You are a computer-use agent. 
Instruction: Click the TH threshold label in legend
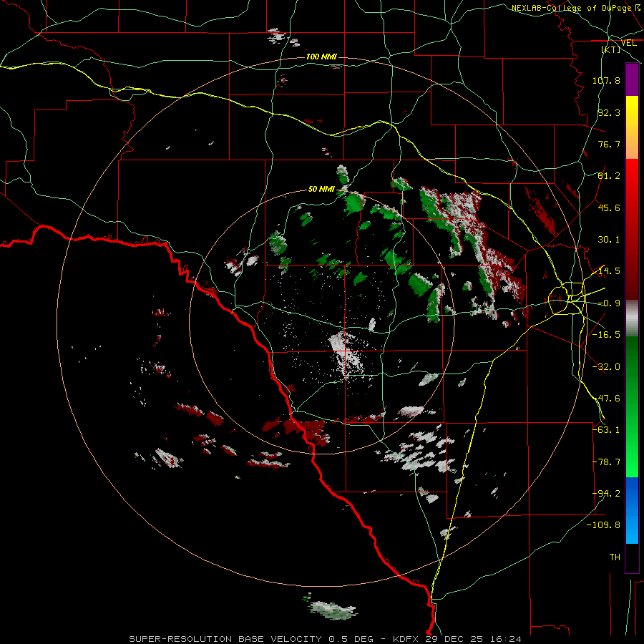coord(615,557)
